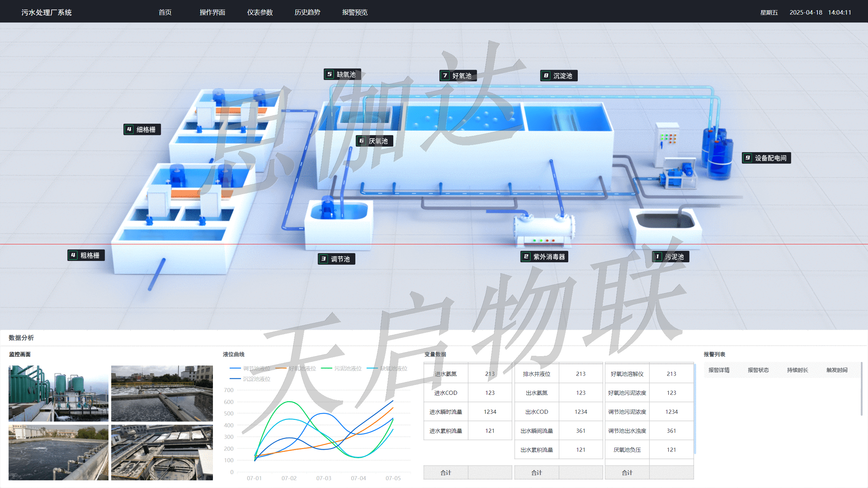Click the third table's vertical scrollbar
This screenshot has width=868, height=488.
tap(695, 409)
